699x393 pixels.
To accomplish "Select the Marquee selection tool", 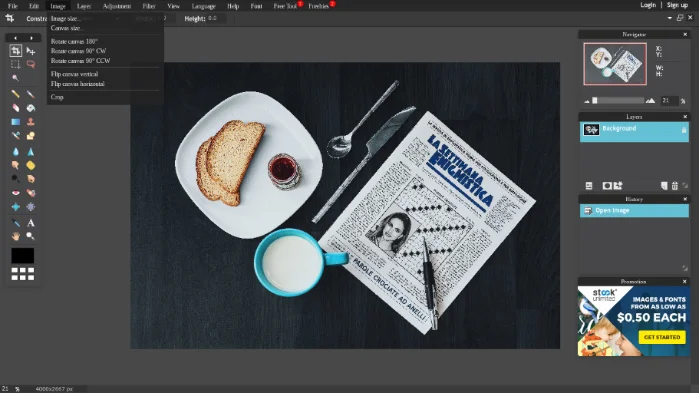I will click(x=16, y=65).
